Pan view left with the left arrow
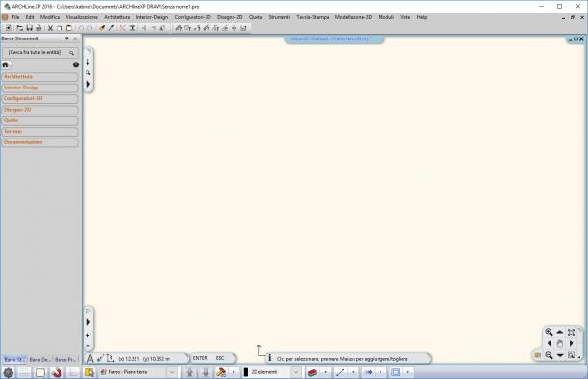Image resolution: width=588 pixels, height=379 pixels. coord(549,343)
